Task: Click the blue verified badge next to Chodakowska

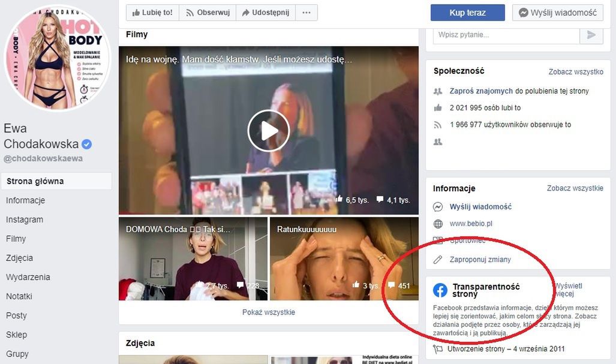Action: point(86,144)
